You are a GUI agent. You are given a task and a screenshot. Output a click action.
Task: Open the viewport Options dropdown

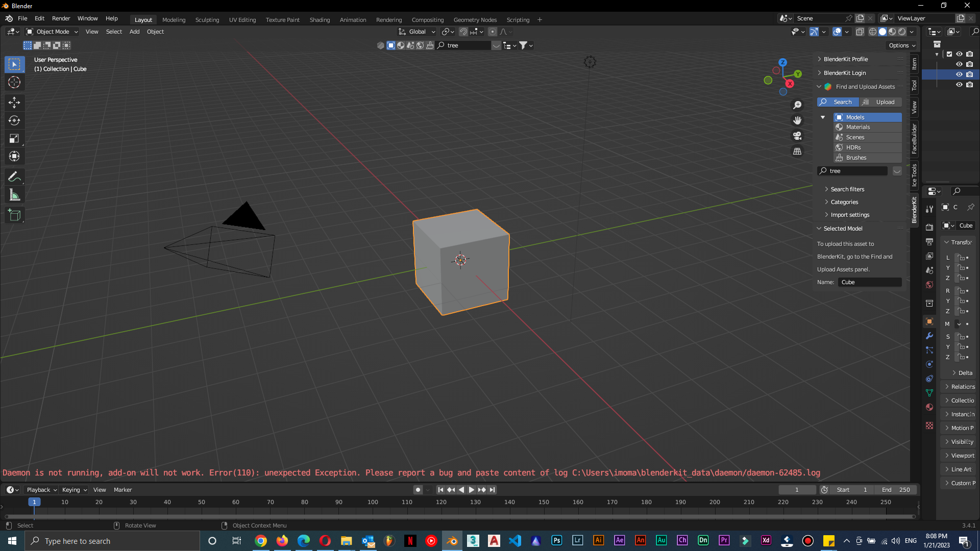902,45
